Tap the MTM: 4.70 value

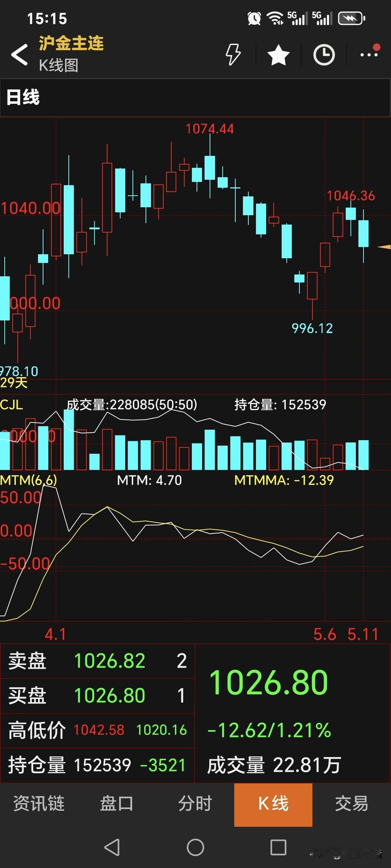(x=150, y=480)
